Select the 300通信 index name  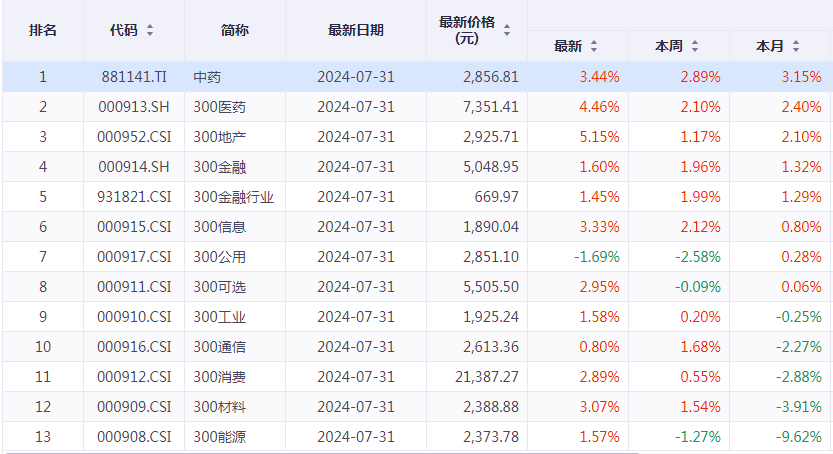(x=219, y=347)
